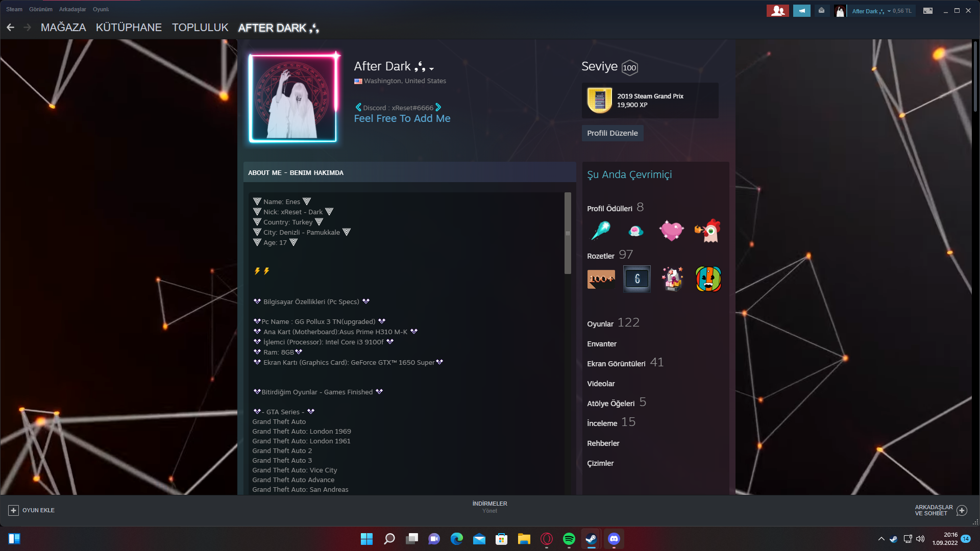Click the page vertical scrollbar on right edge

[x=975, y=77]
